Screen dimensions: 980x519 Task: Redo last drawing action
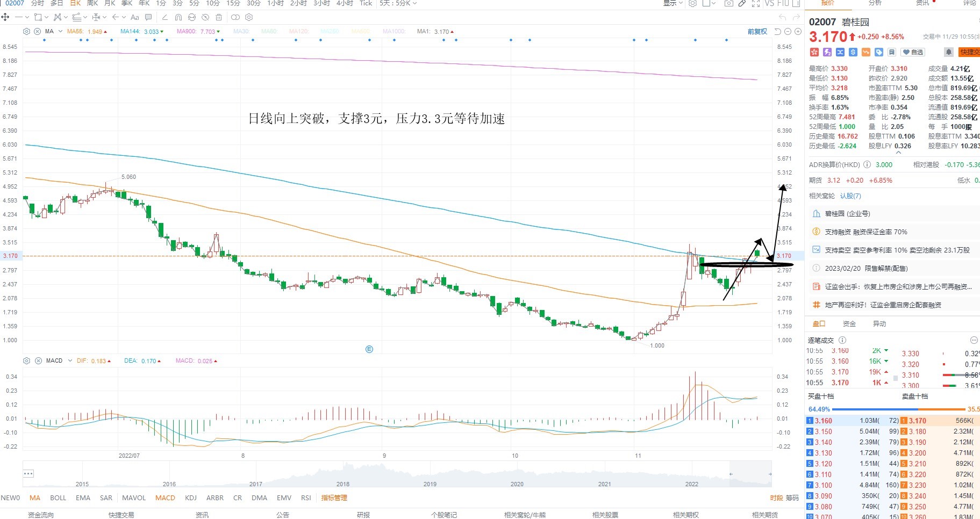(x=796, y=17)
